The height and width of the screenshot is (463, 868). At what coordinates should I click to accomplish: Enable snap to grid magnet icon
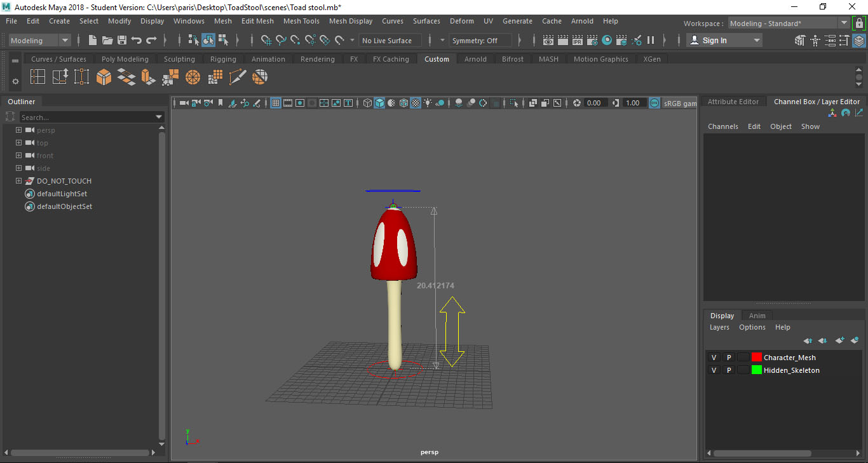(268, 40)
